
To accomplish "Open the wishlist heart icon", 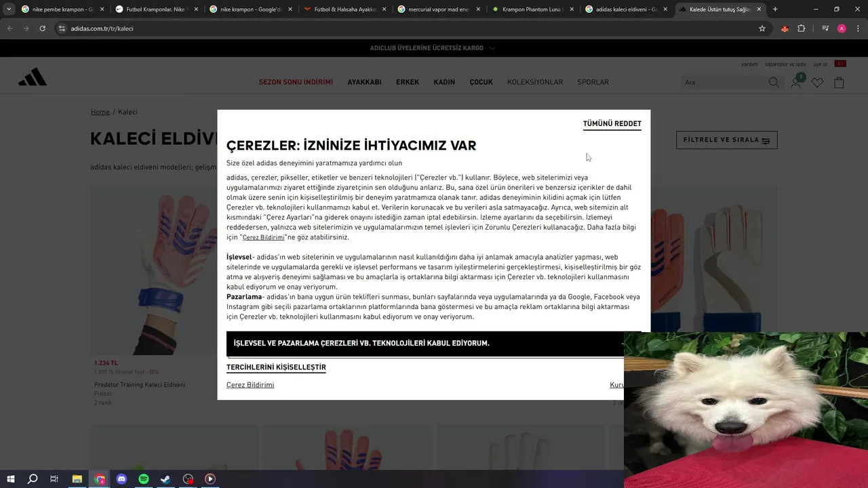I will (x=817, y=82).
